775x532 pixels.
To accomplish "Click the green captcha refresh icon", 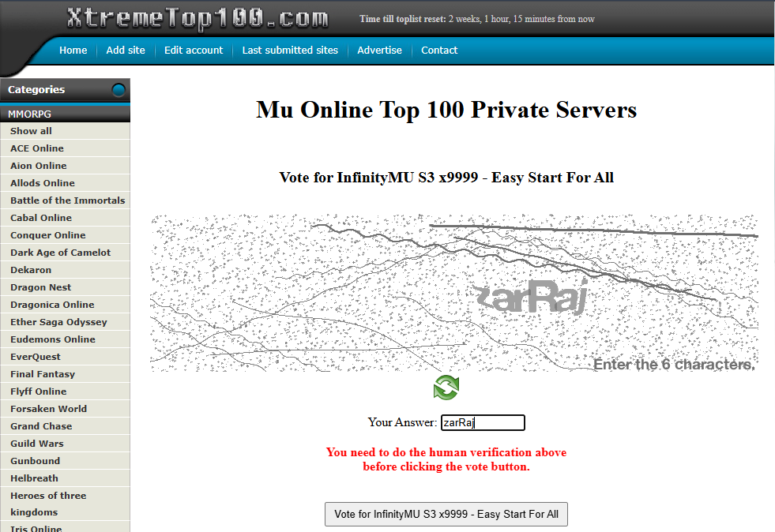I will click(x=446, y=388).
